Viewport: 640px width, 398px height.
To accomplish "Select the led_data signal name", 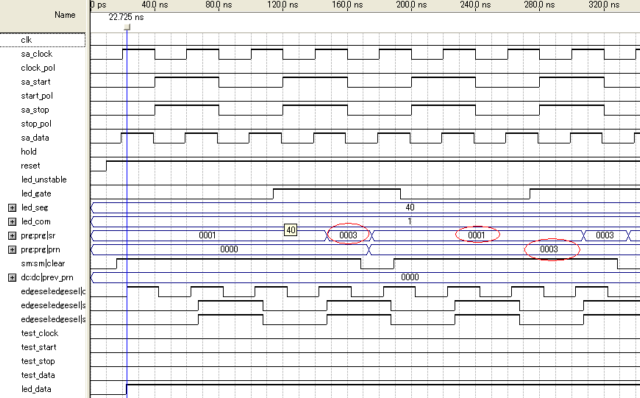I will (36, 389).
